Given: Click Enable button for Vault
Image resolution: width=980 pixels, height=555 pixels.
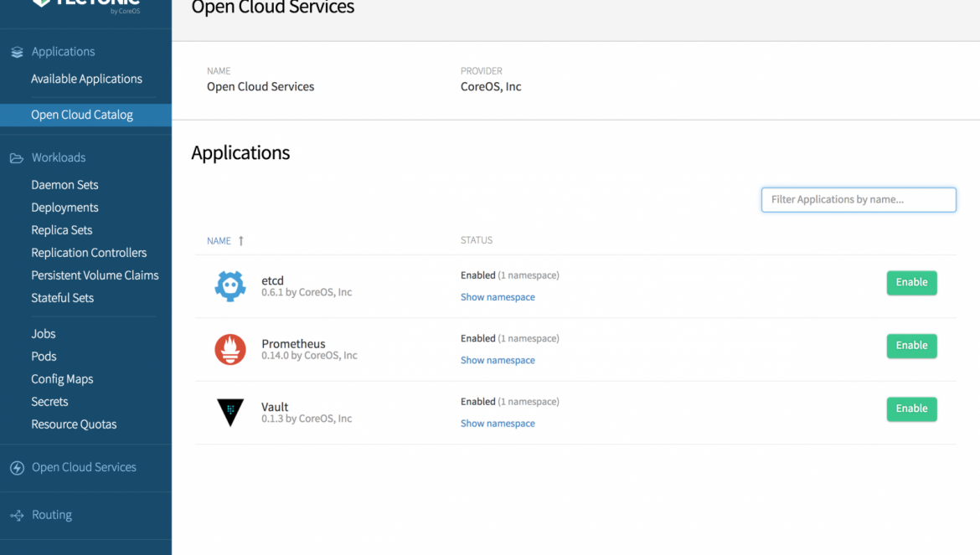Looking at the screenshot, I should pos(911,409).
